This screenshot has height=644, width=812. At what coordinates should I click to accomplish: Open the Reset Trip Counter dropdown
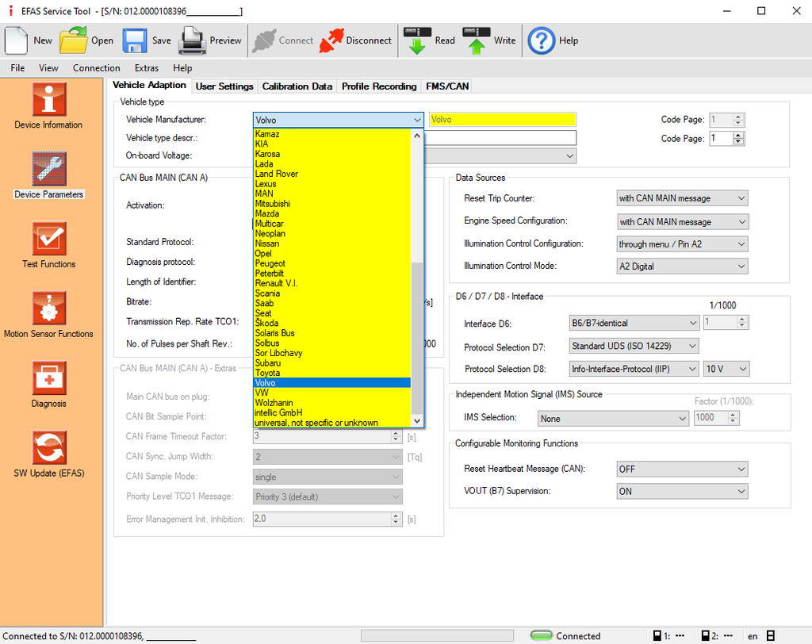(x=683, y=198)
